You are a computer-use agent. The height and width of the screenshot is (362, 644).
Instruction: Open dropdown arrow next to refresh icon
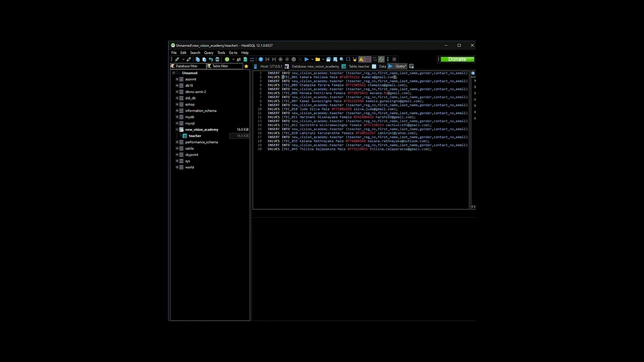click(x=233, y=59)
